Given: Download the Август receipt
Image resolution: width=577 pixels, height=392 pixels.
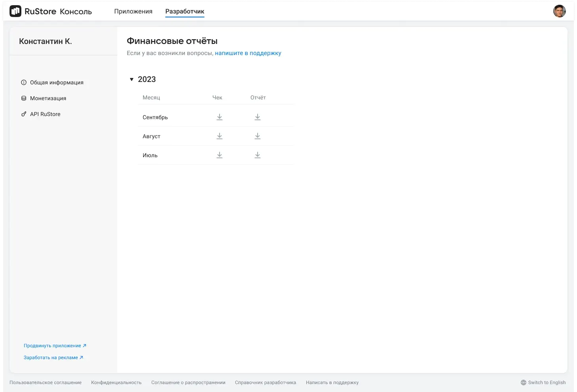Looking at the screenshot, I should pos(220,136).
